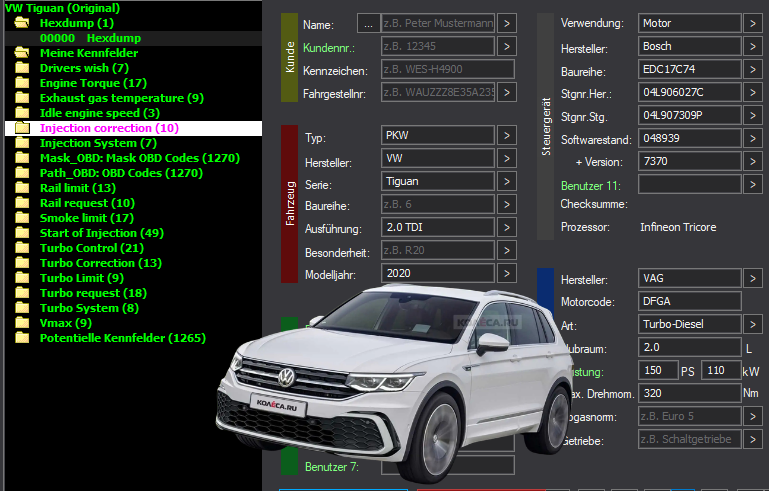Click the Turbo Limit folder icon

coord(22,278)
